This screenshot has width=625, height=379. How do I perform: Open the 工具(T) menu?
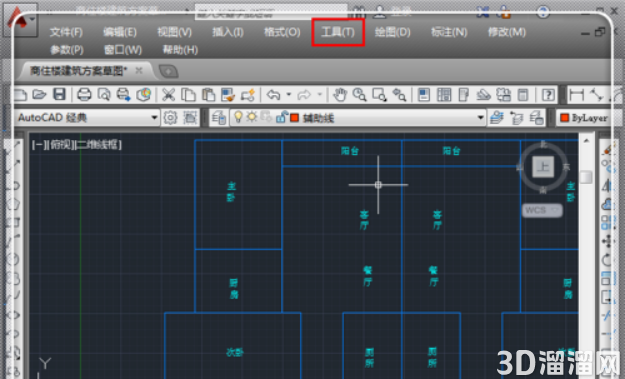click(x=338, y=32)
